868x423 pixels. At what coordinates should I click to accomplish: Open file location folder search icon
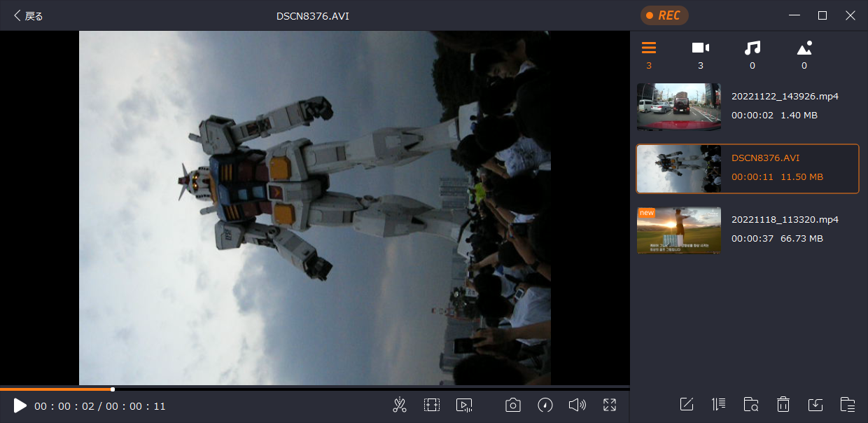click(751, 404)
